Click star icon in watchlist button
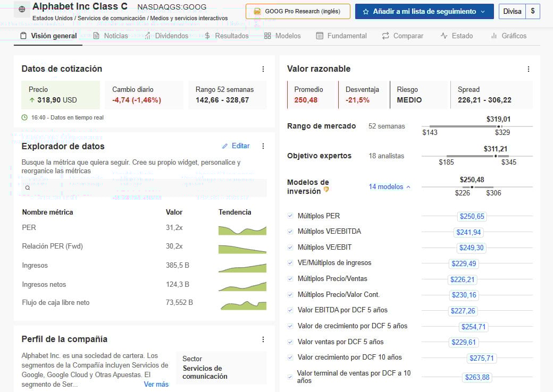The image size is (553, 392). click(x=366, y=12)
